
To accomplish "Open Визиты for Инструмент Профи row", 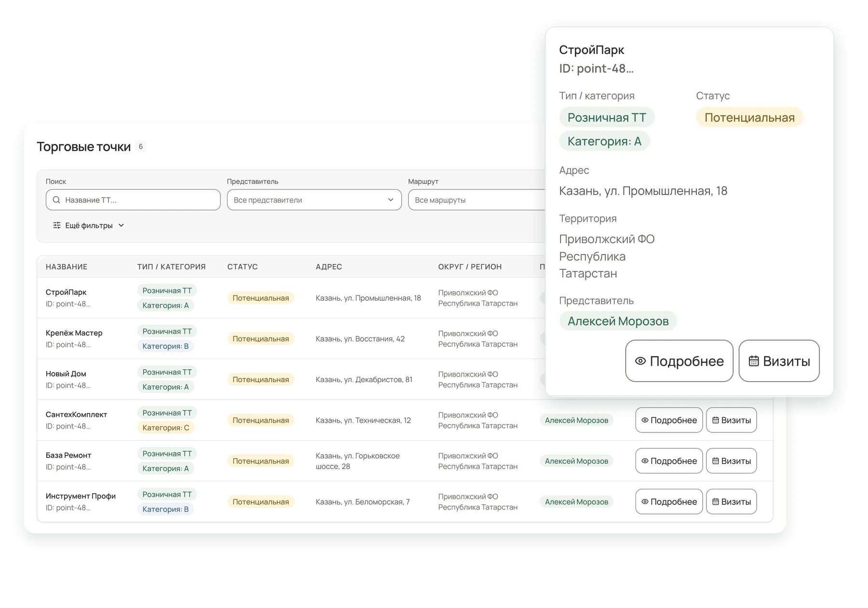I will 732,502.
